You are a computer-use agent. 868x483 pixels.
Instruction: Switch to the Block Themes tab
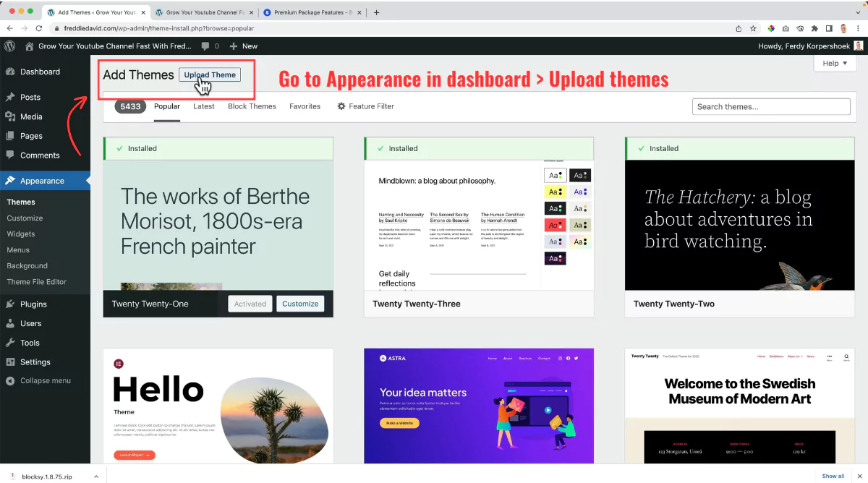252,106
